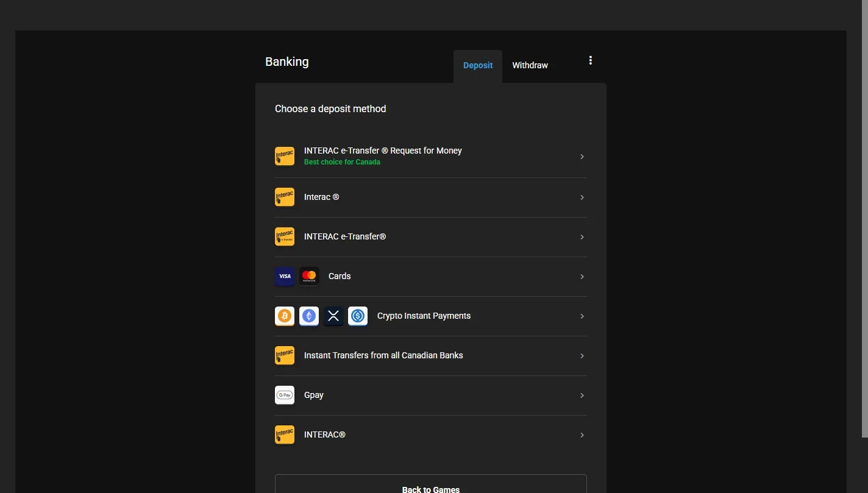Open the three-dot banking options menu
This screenshot has height=493, width=868.
590,60
